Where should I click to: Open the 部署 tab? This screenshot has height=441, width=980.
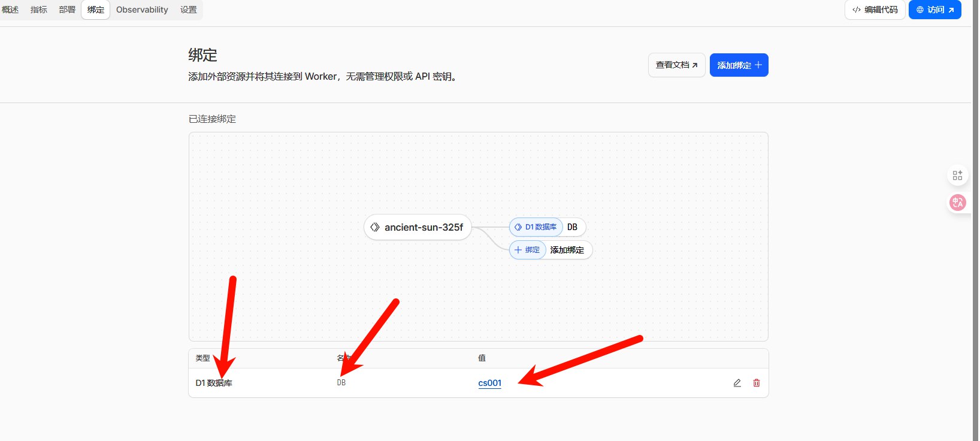point(67,10)
